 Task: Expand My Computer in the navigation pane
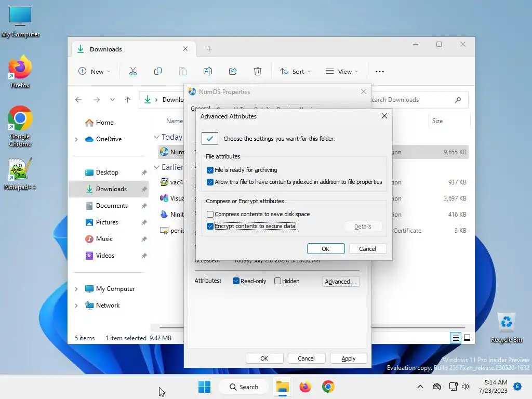pyautogui.click(x=76, y=289)
